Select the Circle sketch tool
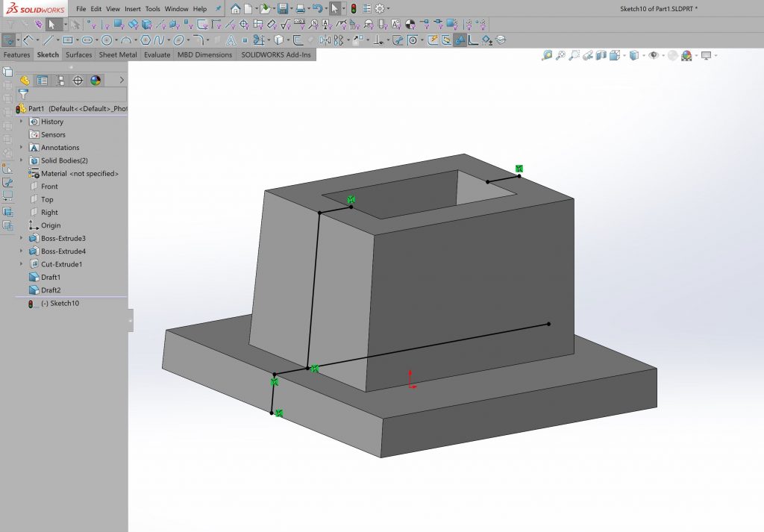 click(106, 38)
